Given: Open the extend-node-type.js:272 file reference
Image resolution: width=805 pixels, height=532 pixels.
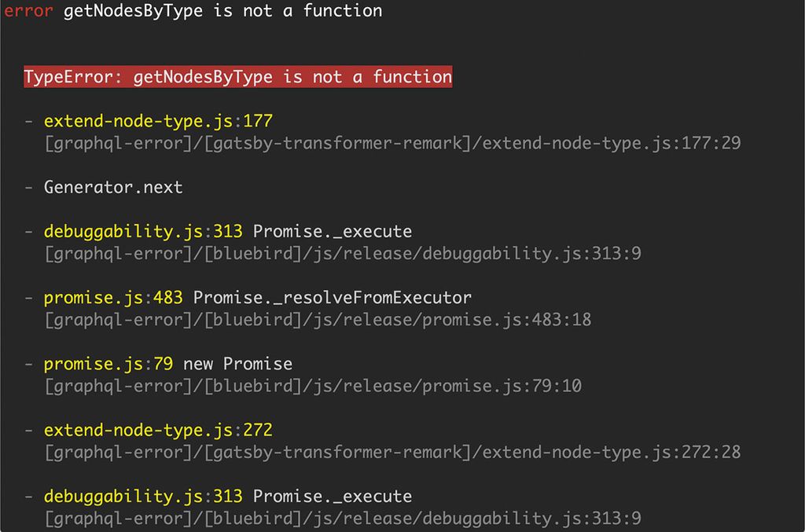Looking at the screenshot, I should 158,431.
